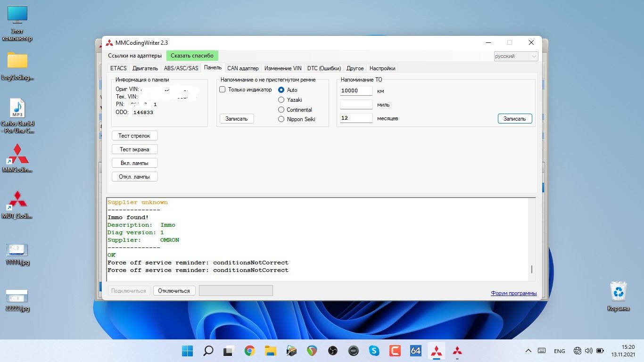
Task: Click Тест экрана button
Action: coord(134,149)
